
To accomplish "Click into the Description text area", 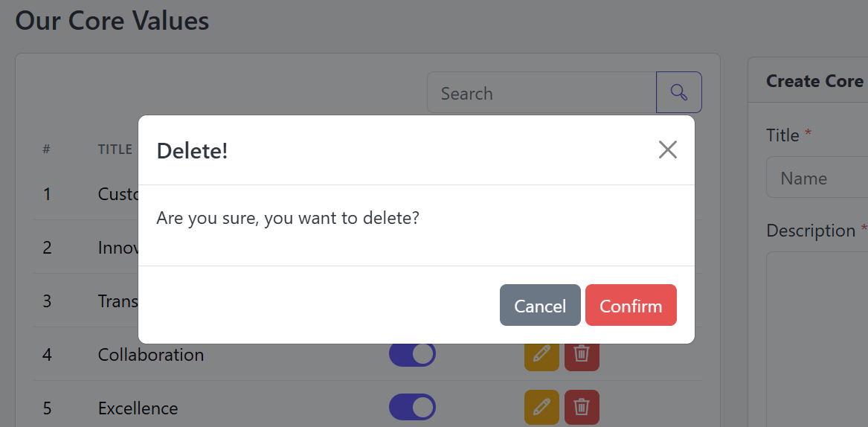I will 817,339.
